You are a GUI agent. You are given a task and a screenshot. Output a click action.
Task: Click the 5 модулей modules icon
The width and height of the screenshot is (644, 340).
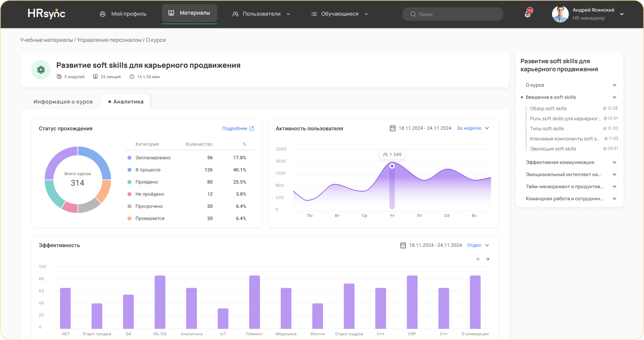click(x=59, y=77)
